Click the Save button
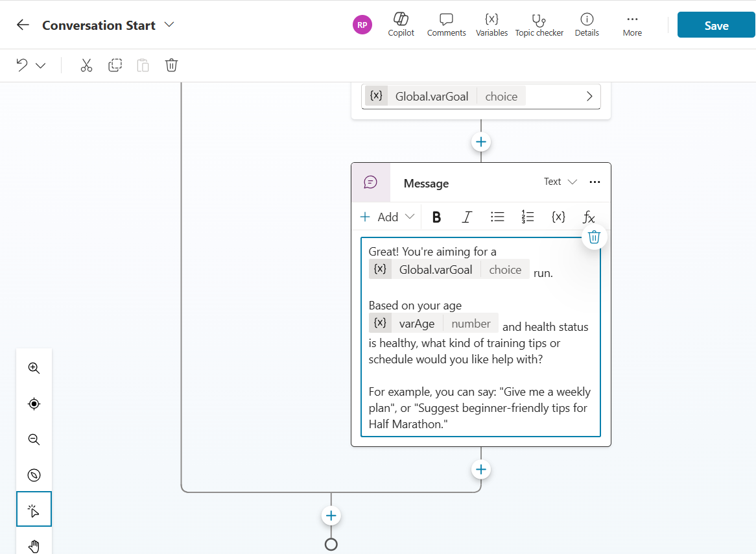756x554 pixels. (x=716, y=25)
